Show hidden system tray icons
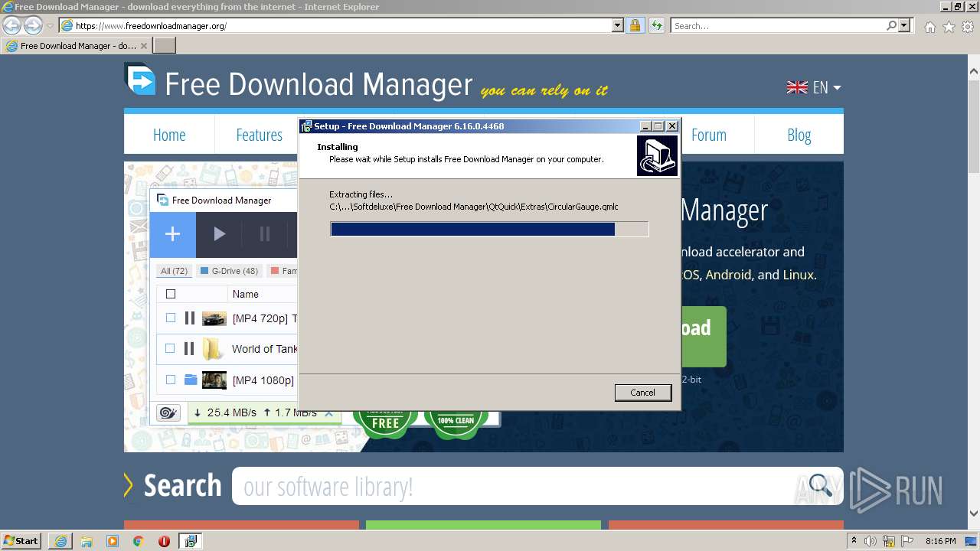 point(854,541)
